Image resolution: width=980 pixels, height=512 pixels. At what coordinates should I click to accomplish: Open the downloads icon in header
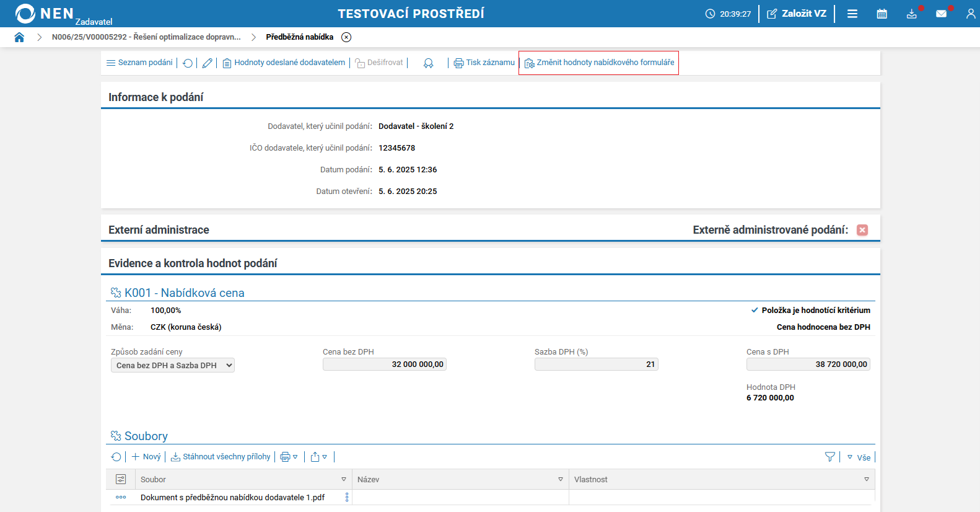tap(911, 14)
